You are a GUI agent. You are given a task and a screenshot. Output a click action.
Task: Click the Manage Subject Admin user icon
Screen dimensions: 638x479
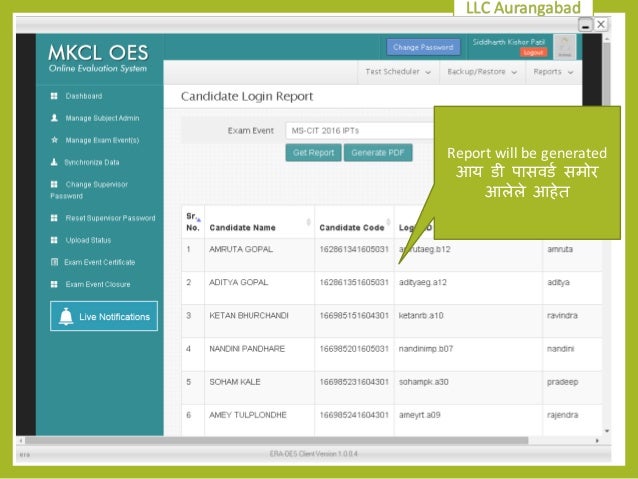pyautogui.click(x=54, y=118)
